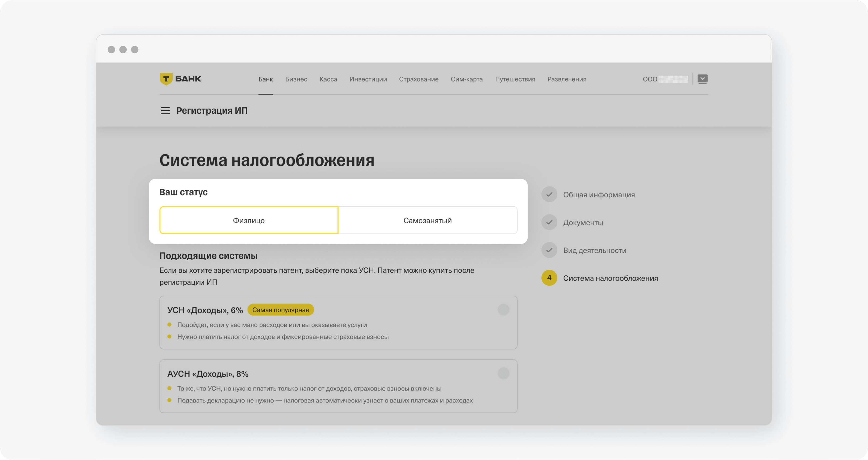Click the ООО company name
This screenshot has width=868, height=460.
(x=665, y=79)
